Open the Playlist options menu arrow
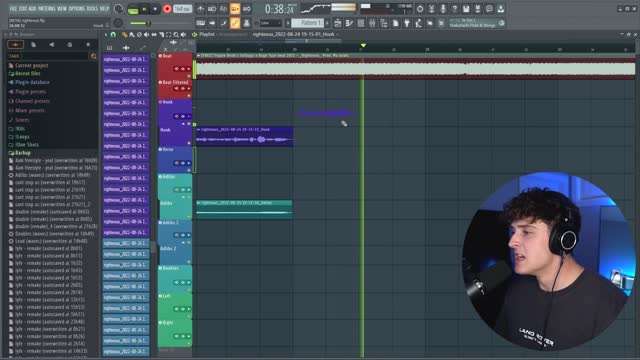Viewport: 640px width, 360px height. click(x=106, y=35)
